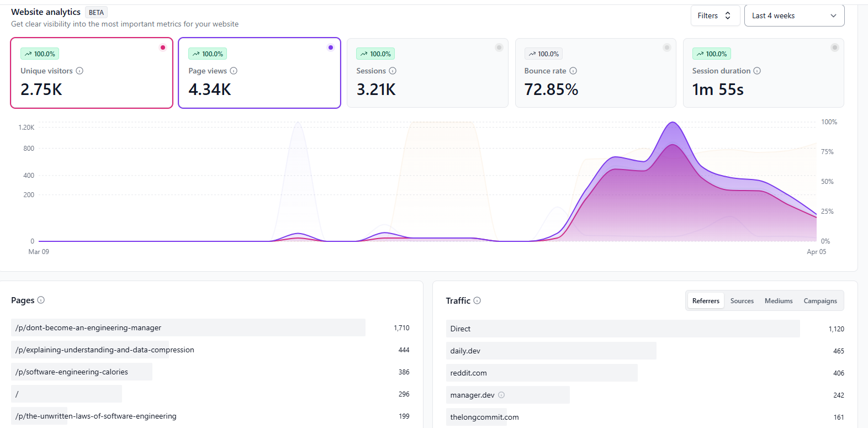
Task: Click info icon next to Traffic heading
Action: pyautogui.click(x=477, y=300)
